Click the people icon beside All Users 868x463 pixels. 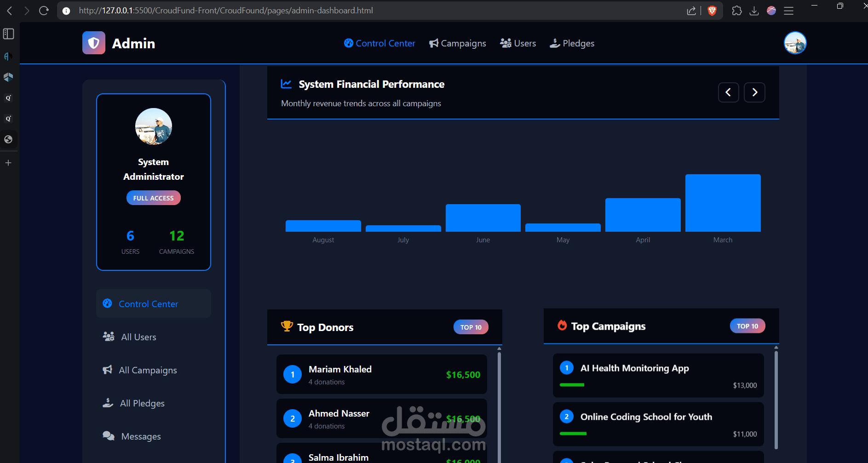[x=109, y=337]
